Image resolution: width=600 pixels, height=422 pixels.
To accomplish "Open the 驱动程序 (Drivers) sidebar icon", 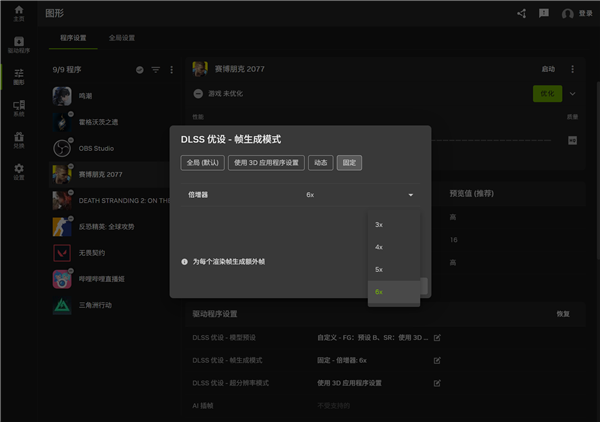I will pos(18,44).
